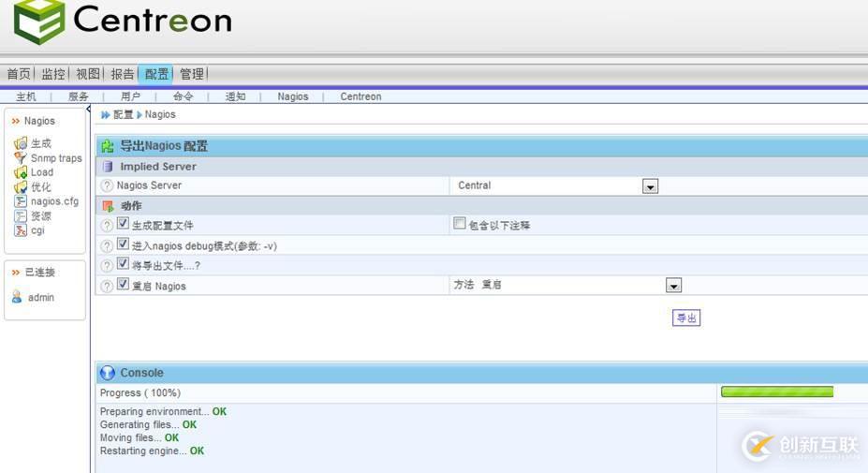Switch to the 用户 submenu tab

[130, 96]
